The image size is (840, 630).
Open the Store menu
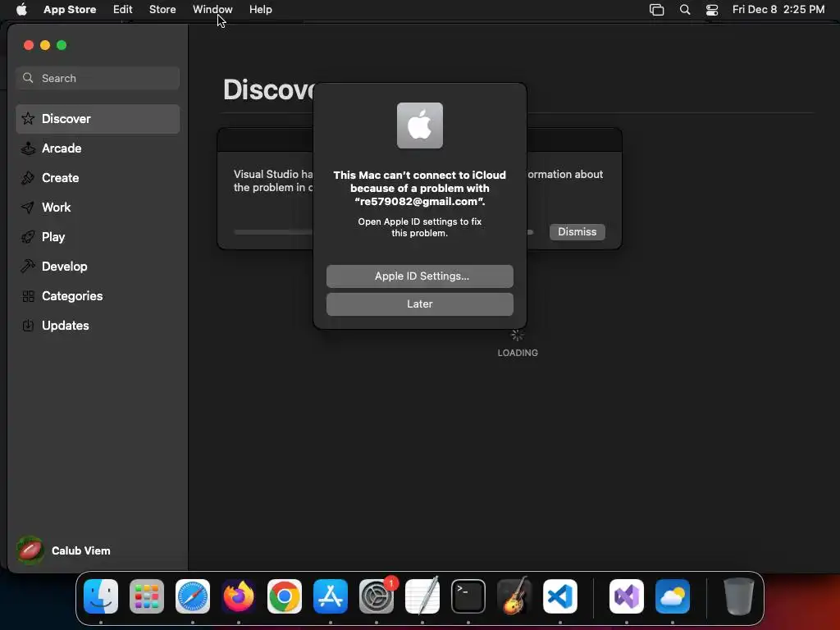pos(162,10)
